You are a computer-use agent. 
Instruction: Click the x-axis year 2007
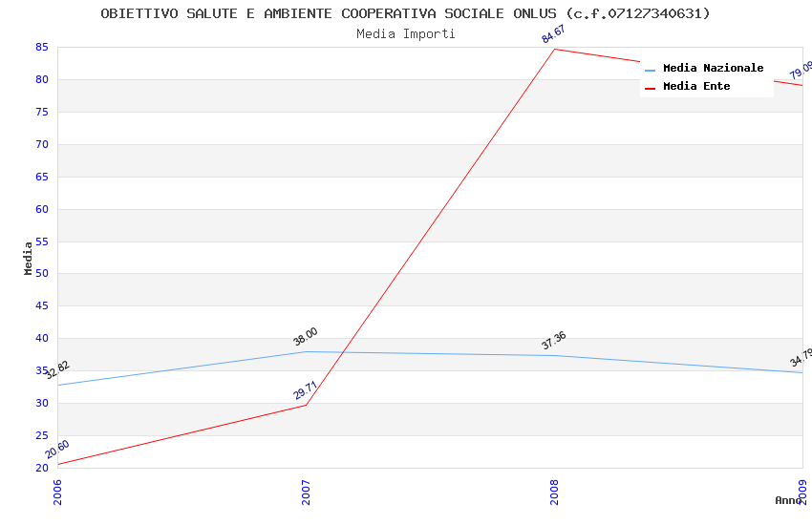(x=306, y=492)
